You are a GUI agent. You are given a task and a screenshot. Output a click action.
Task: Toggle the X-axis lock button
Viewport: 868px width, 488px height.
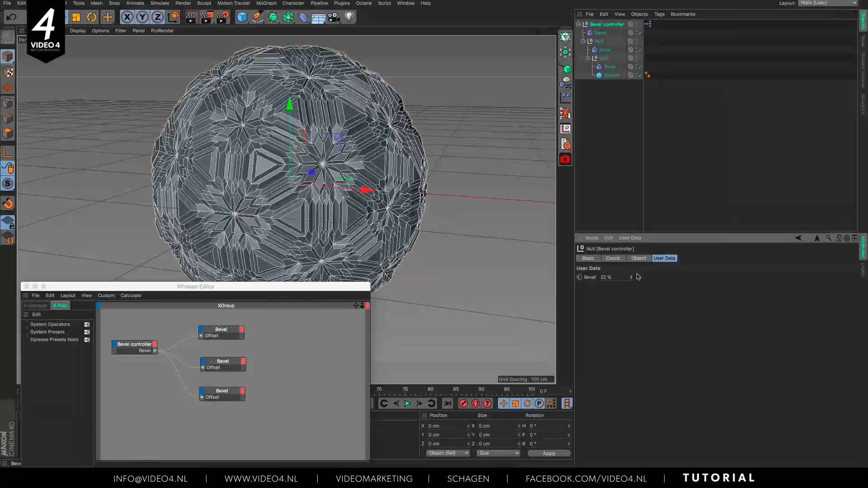(127, 17)
